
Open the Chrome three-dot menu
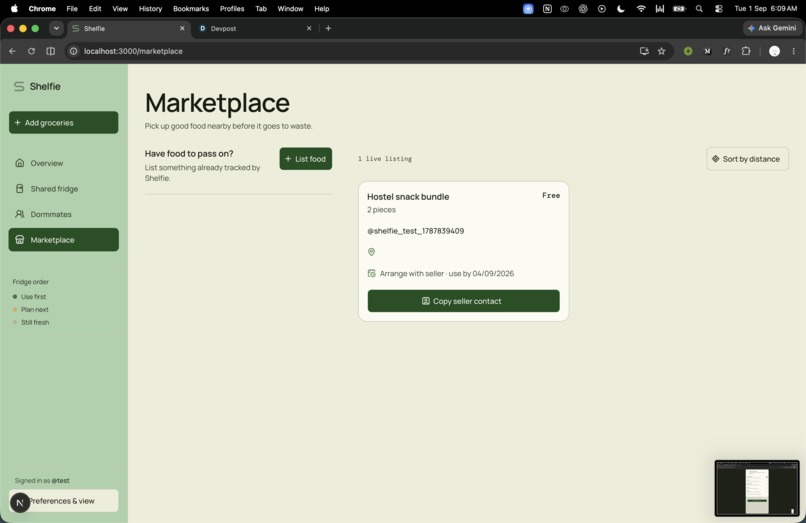point(794,51)
